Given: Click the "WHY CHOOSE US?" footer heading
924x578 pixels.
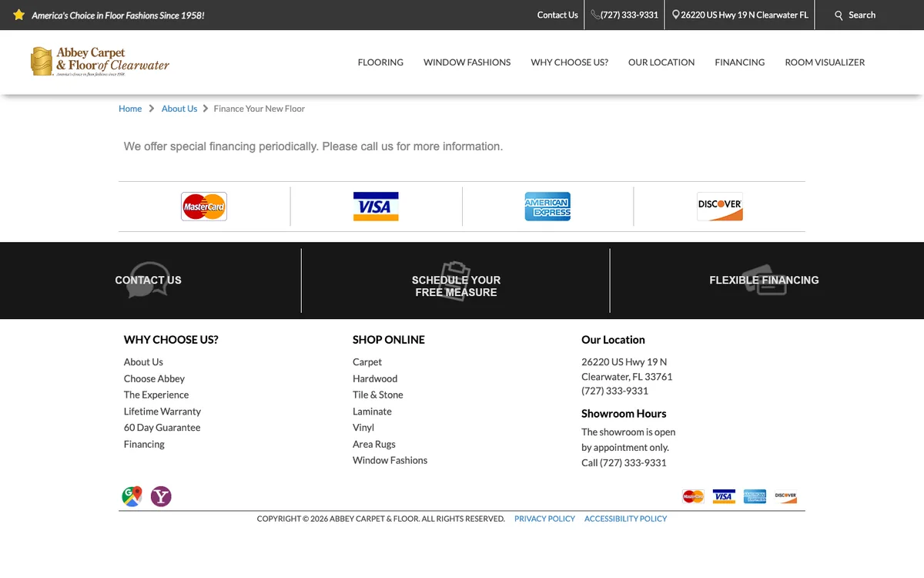Looking at the screenshot, I should pos(171,340).
